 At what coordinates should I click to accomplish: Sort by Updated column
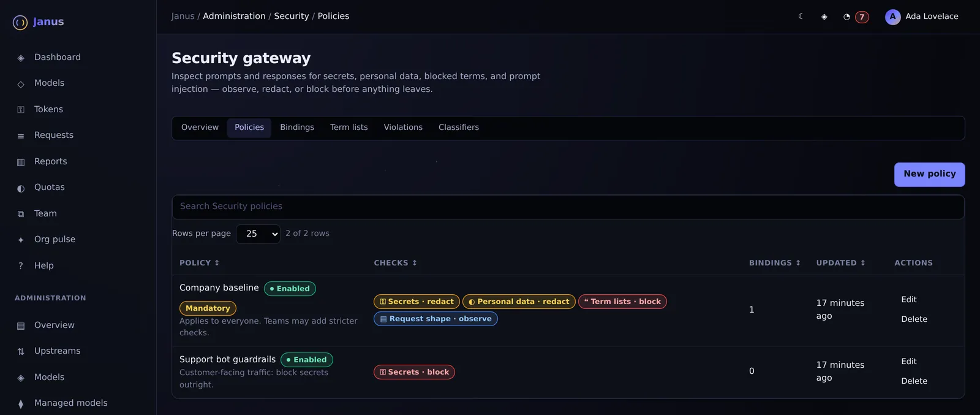point(841,263)
